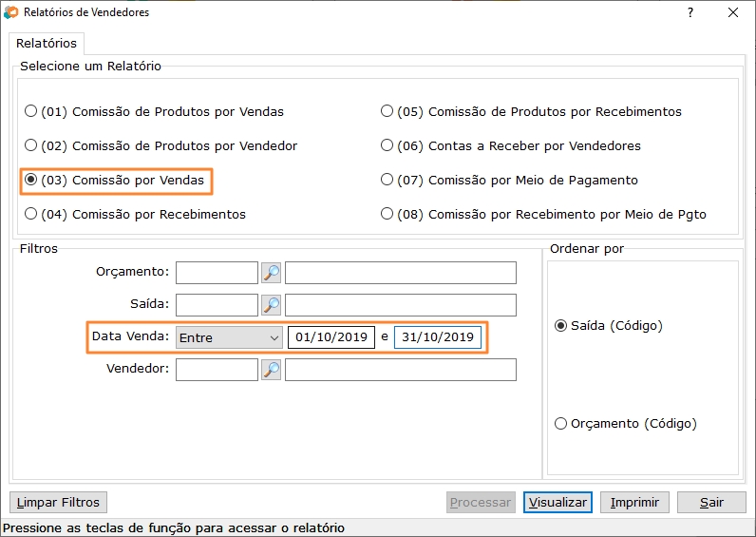
Task: Click the Sair button
Action: tap(711, 502)
